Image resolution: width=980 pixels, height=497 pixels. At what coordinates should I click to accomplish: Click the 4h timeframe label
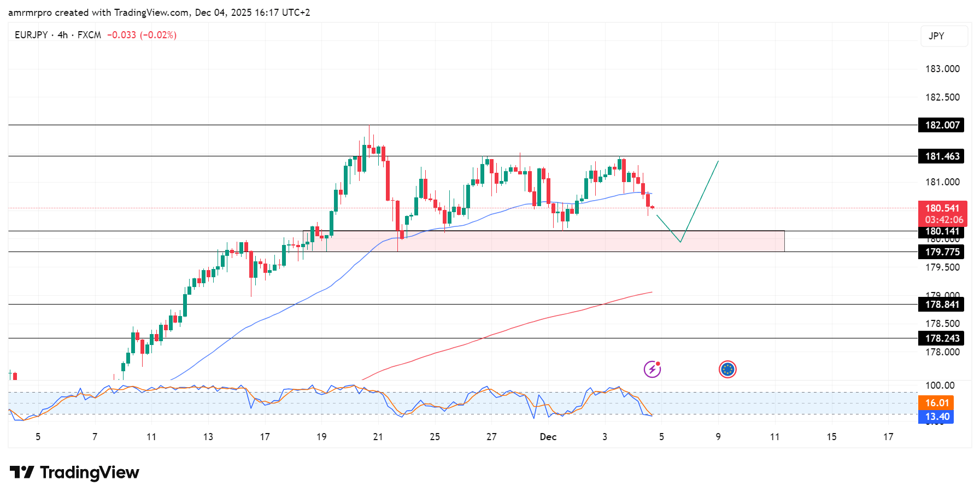pos(62,35)
